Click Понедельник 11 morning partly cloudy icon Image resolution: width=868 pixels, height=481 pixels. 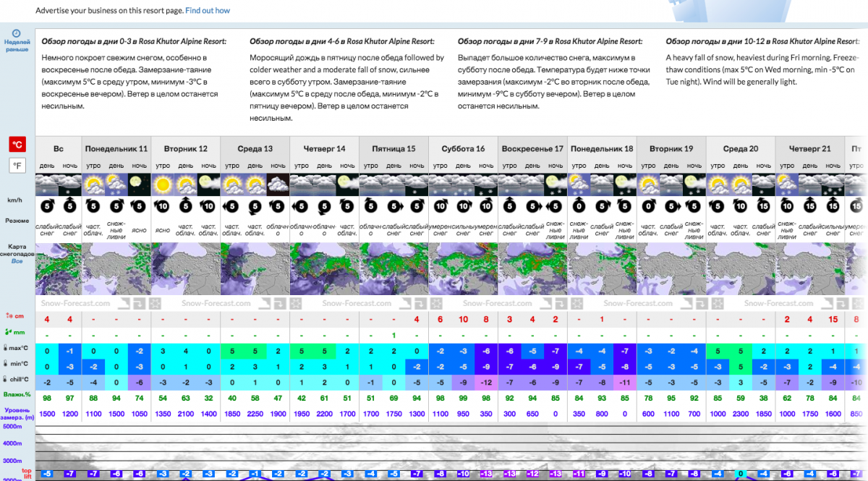[93, 184]
